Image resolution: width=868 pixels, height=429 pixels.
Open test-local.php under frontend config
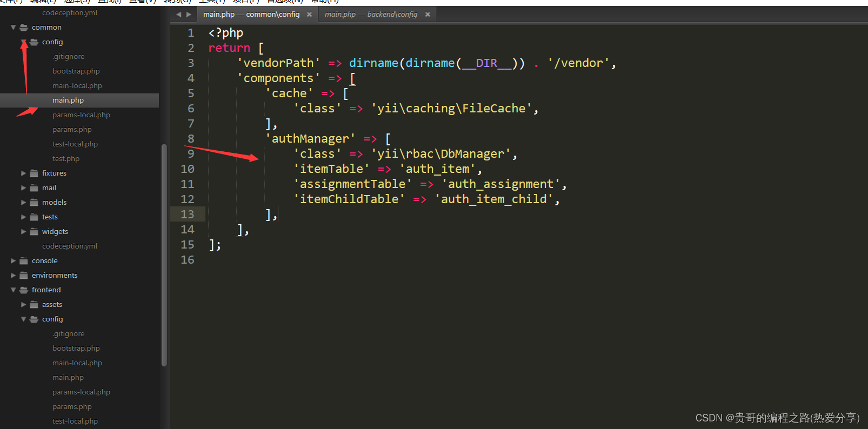75,421
